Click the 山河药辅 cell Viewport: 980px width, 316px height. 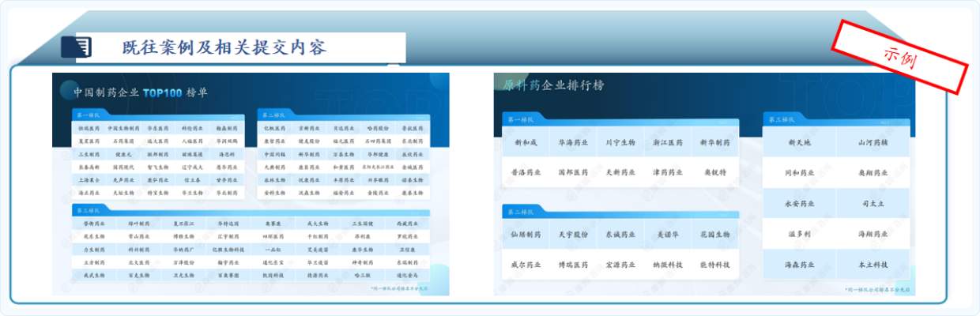[872, 143]
